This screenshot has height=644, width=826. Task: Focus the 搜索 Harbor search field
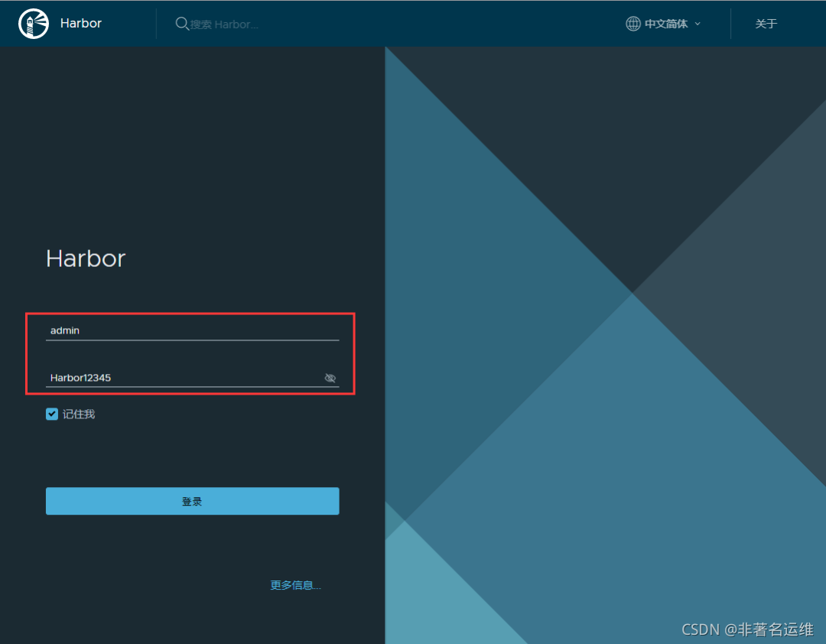[x=224, y=24]
